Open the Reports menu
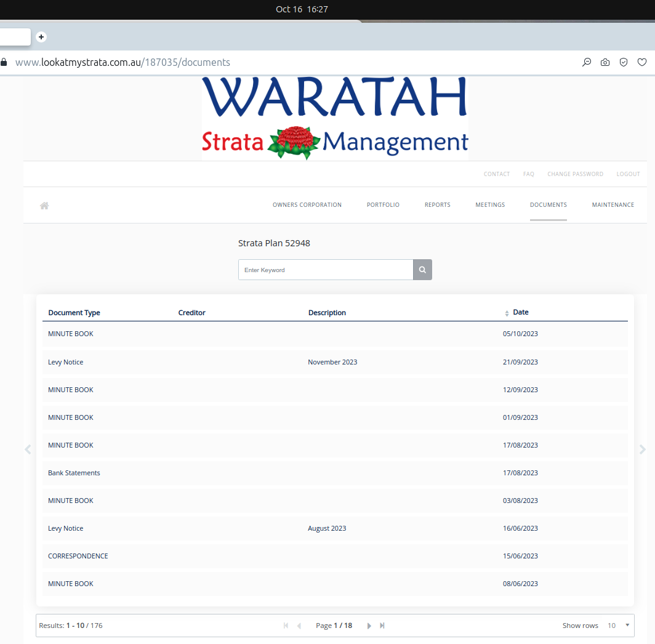 pyautogui.click(x=437, y=205)
